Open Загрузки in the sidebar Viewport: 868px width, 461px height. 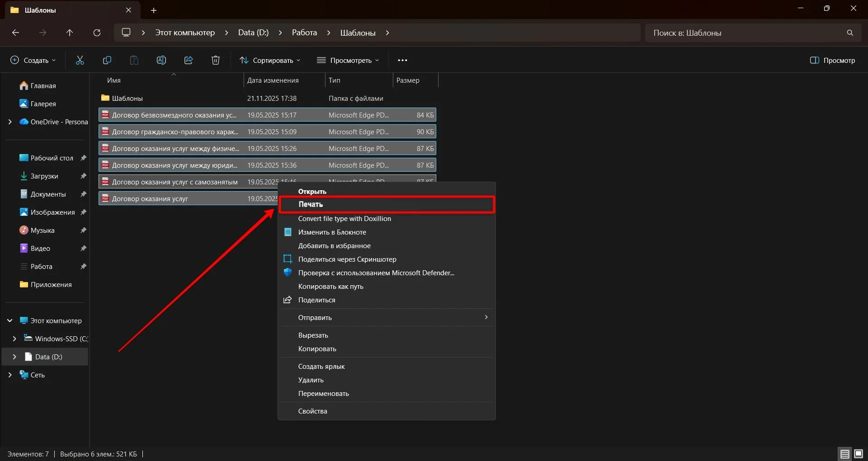[x=44, y=176]
